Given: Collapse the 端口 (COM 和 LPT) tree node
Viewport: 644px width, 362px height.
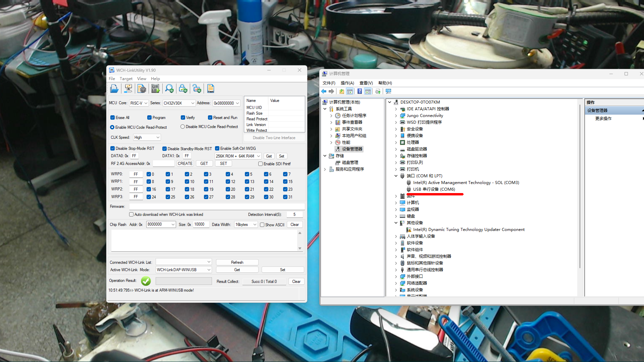Looking at the screenshot, I should [x=396, y=176].
